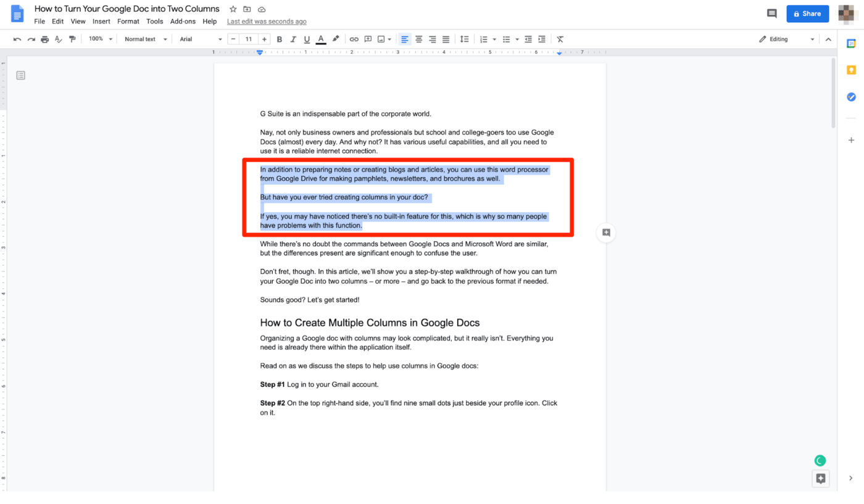
Task: Open comment history icon
Action: point(771,14)
